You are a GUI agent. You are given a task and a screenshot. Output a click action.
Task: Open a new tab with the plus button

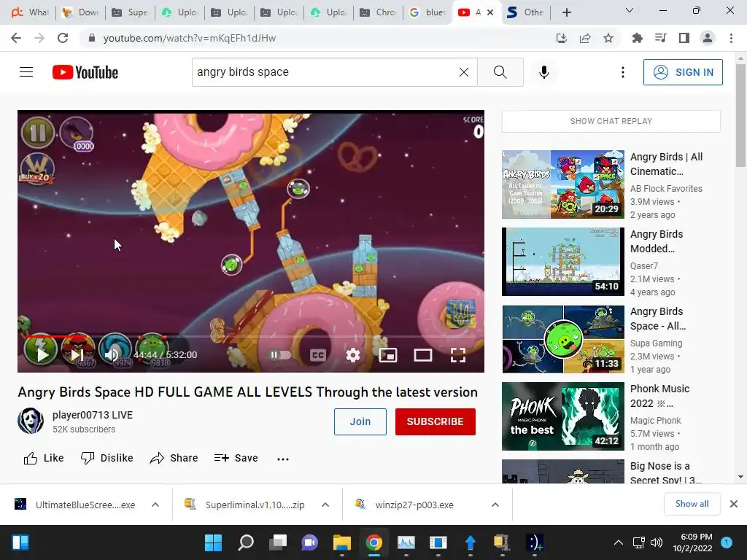566,12
